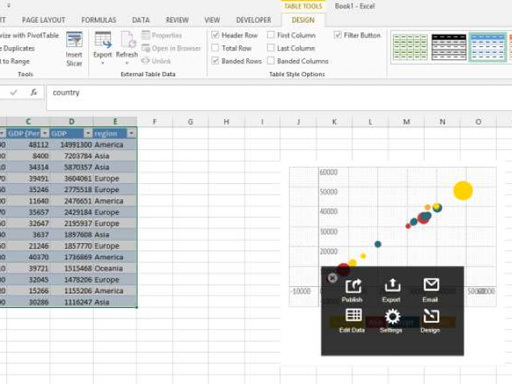Open the Settings gear in chart overlay
Screen dimensions: 512x384
click(x=392, y=316)
